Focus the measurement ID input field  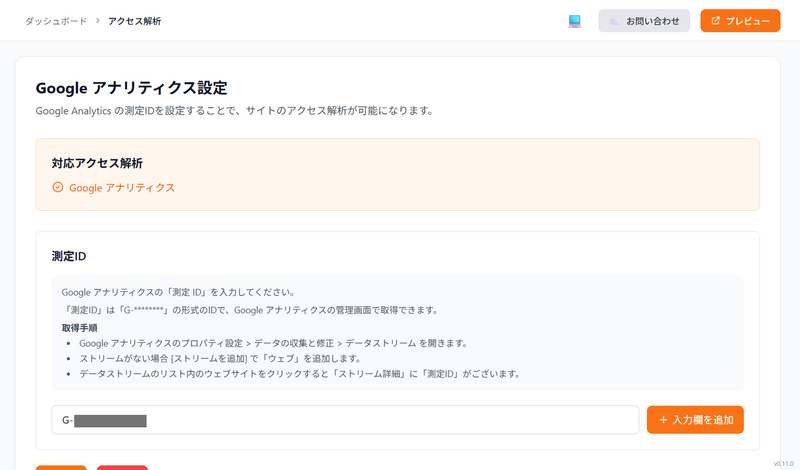point(345,420)
